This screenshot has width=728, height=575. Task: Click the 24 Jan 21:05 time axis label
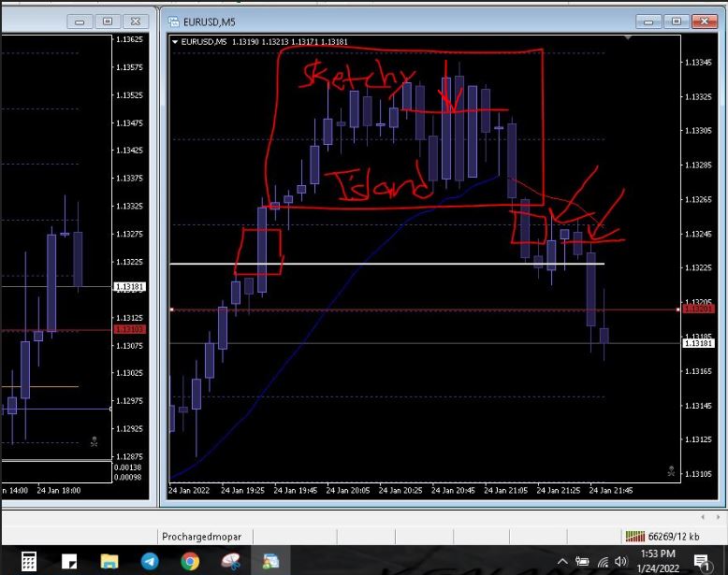[505, 491]
